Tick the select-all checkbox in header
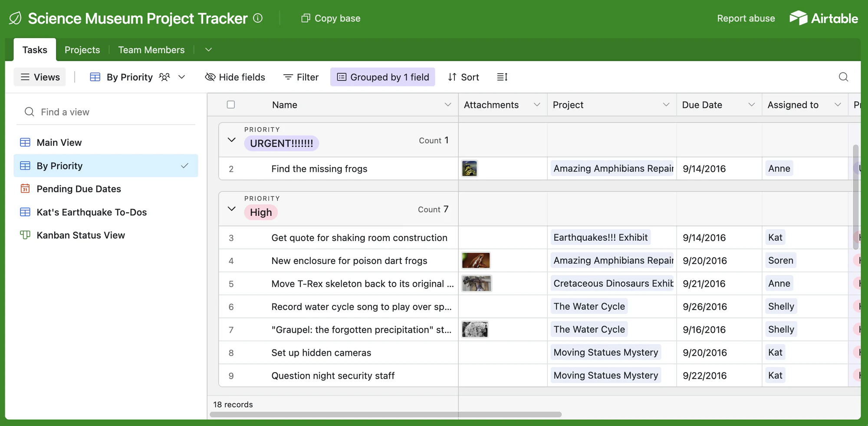The image size is (868, 426). 231,105
